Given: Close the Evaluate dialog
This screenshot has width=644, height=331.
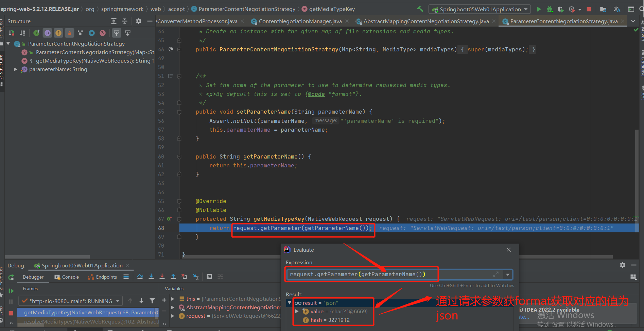Looking at the screenshot, I should pyautogui.click(x=509, y=250).
